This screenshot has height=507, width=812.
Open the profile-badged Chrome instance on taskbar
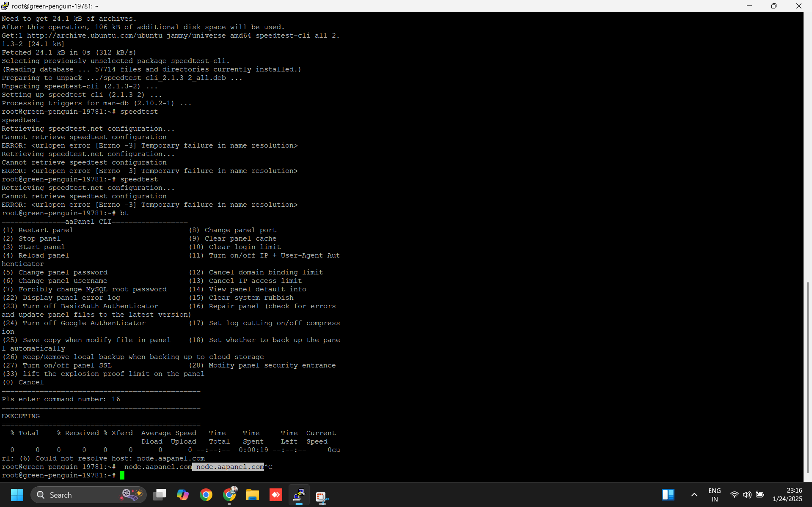[x=230, y=495]
